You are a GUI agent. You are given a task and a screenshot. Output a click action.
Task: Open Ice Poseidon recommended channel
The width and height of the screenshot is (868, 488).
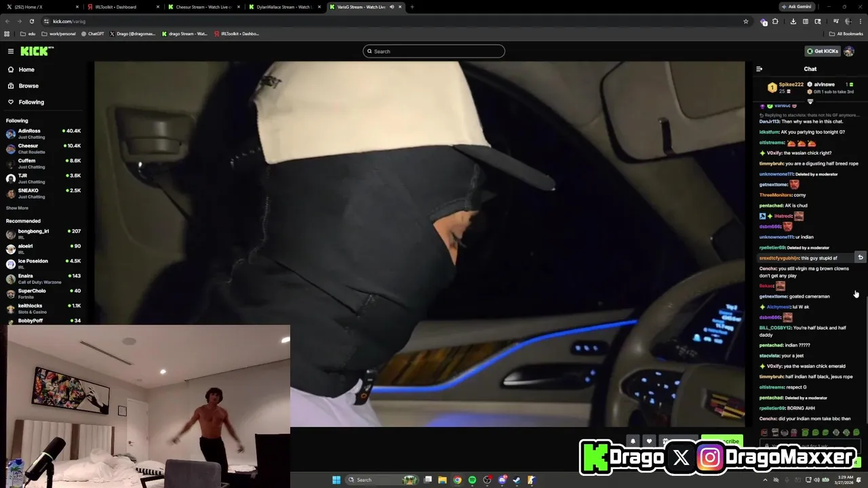(x=43, y=264)
